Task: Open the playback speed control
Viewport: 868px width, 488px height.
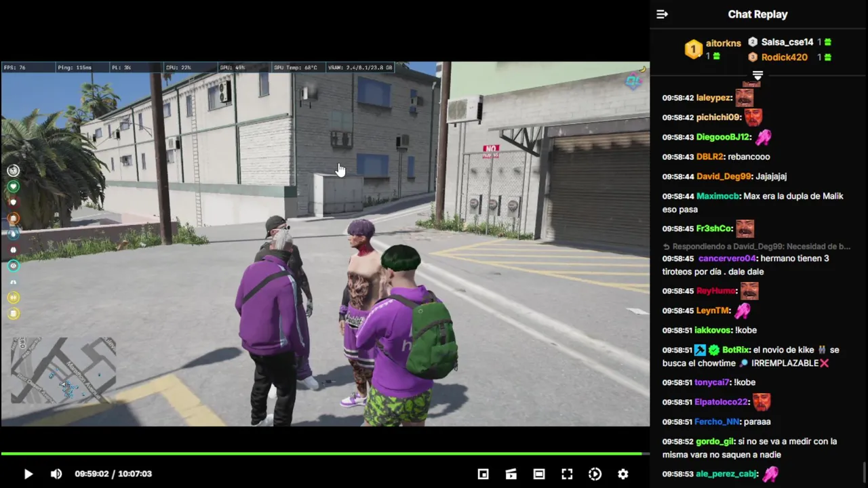Action: [595, 474]
